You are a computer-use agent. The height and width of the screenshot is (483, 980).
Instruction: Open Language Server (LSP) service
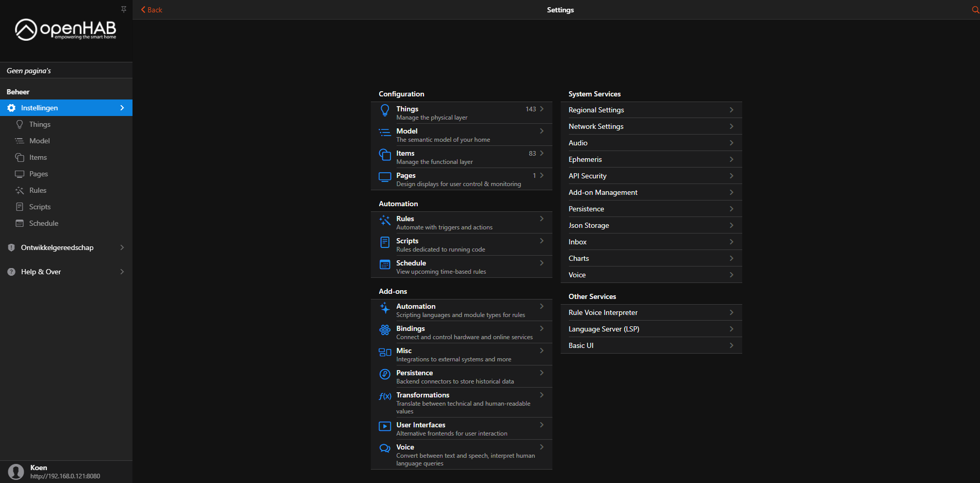click(x=651, y=329)
